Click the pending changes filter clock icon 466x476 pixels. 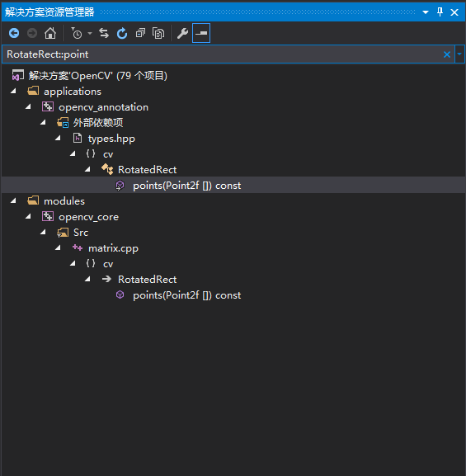click(77, 33)
